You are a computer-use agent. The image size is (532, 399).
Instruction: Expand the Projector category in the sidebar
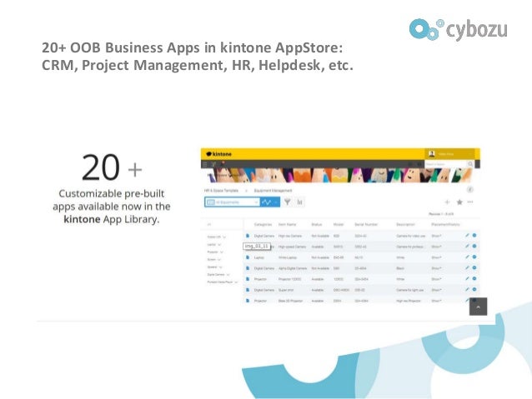coord(222,252)
